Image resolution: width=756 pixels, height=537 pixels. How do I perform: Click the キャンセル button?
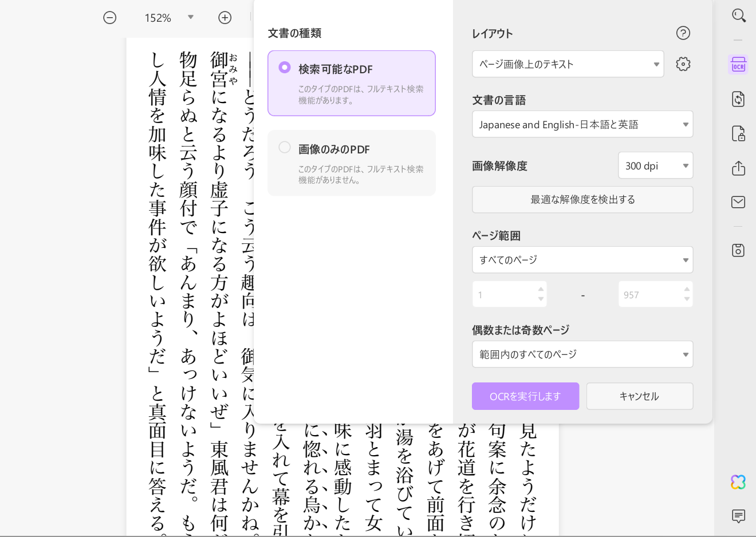click(640, 396)
